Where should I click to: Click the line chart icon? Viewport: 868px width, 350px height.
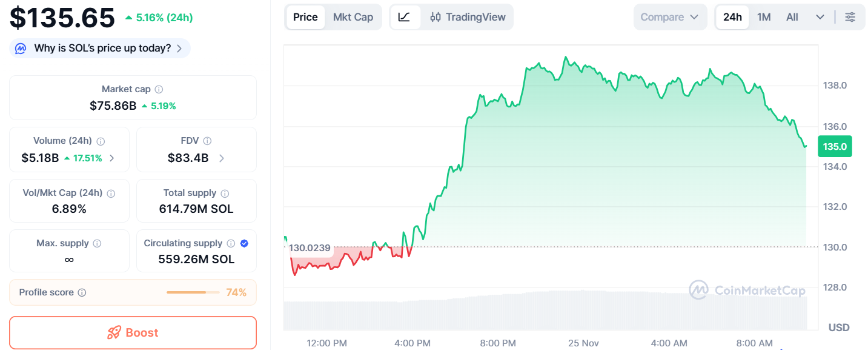(405, 17)
